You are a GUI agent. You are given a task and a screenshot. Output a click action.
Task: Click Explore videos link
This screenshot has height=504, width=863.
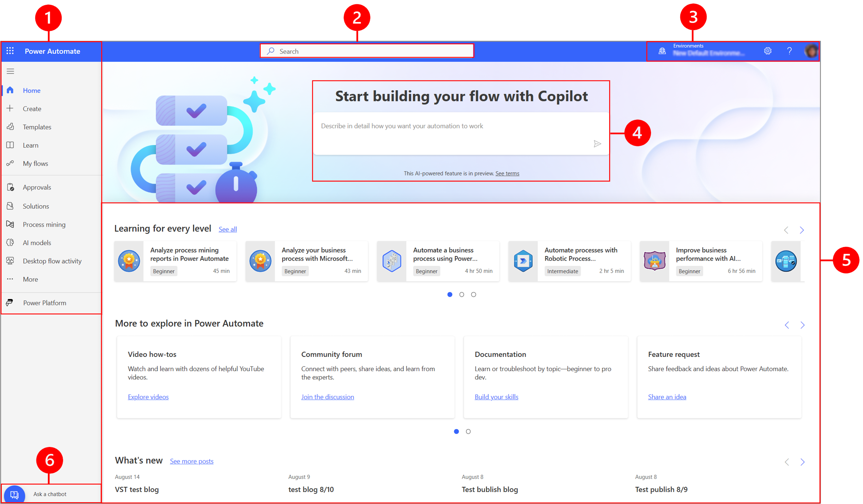[x=148, y=397]
